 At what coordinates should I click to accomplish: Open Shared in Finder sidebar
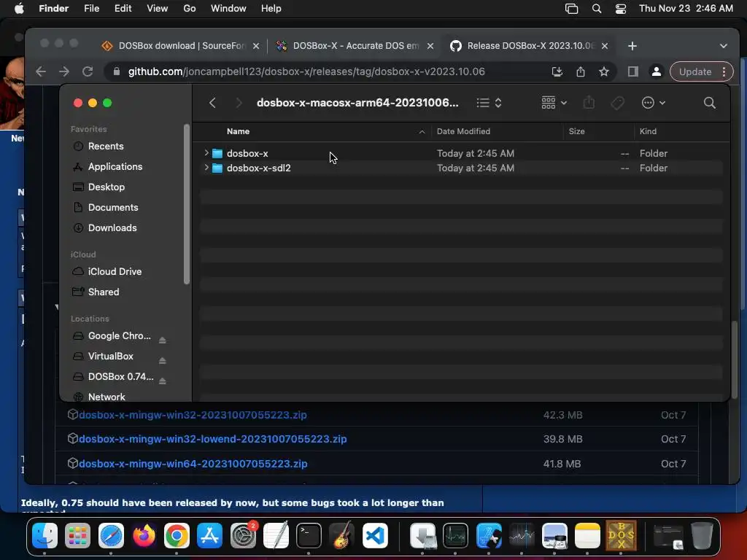(104, 292)
